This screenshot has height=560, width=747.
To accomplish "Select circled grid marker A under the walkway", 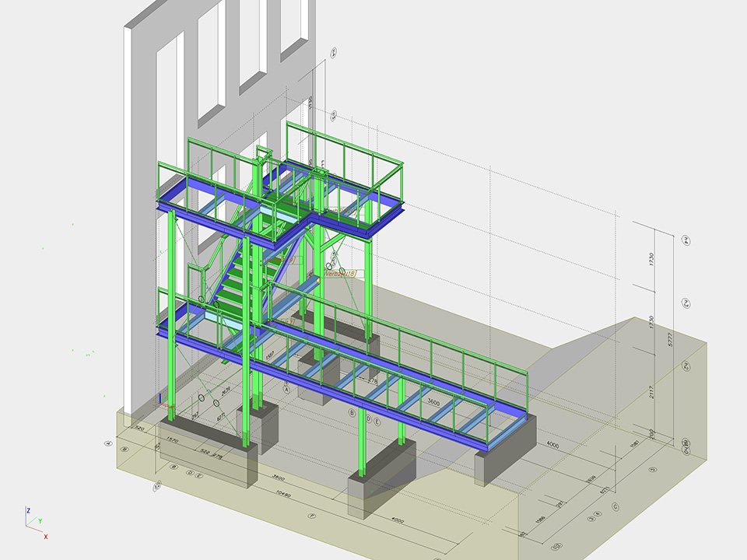I will click(286, 390).
